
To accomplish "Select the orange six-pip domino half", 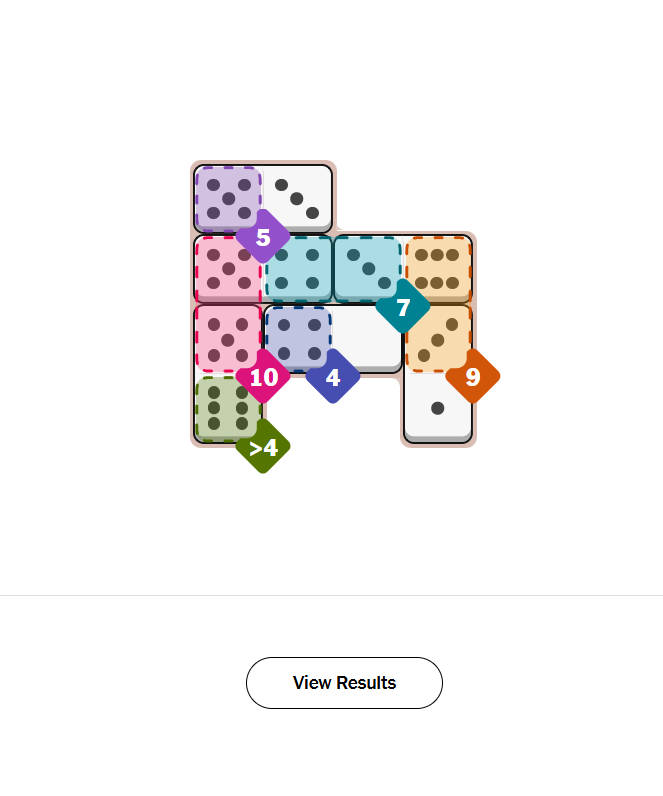I will (x=438, y=267).
